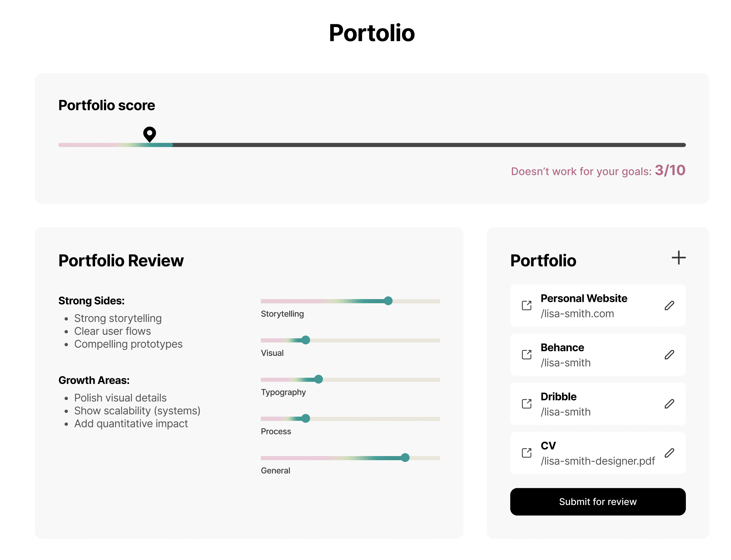This screenshot has height=560, width=731.
Task: Edit the CV entry pencil icon
Action: 669,453
